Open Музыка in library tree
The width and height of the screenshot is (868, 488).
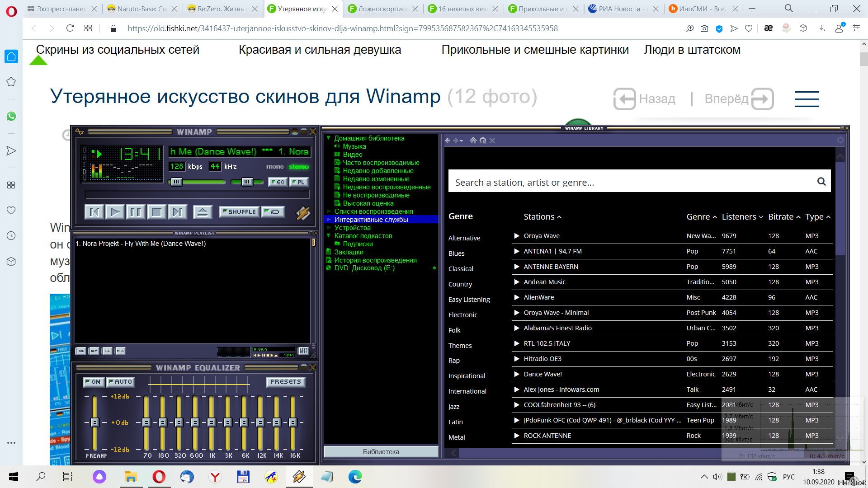click(354, 146)
